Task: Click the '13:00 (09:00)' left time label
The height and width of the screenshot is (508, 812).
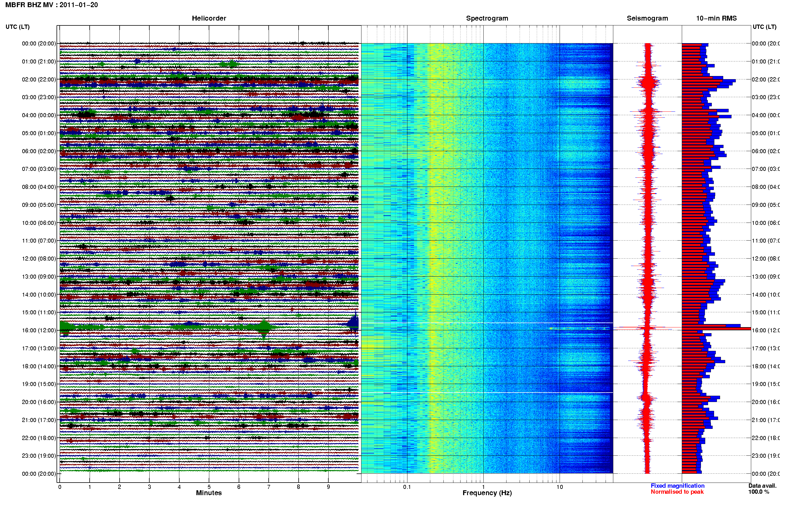Action: [x=39, y=277]
